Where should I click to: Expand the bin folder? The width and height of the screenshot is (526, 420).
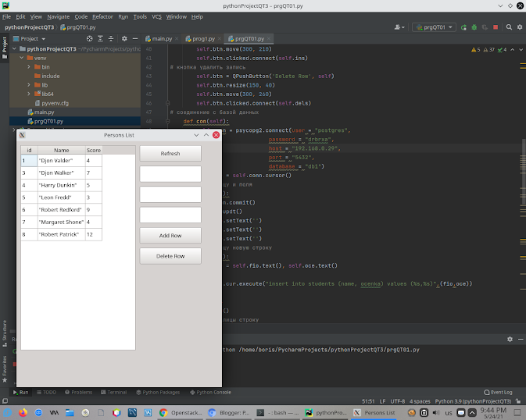coord(29,67)
